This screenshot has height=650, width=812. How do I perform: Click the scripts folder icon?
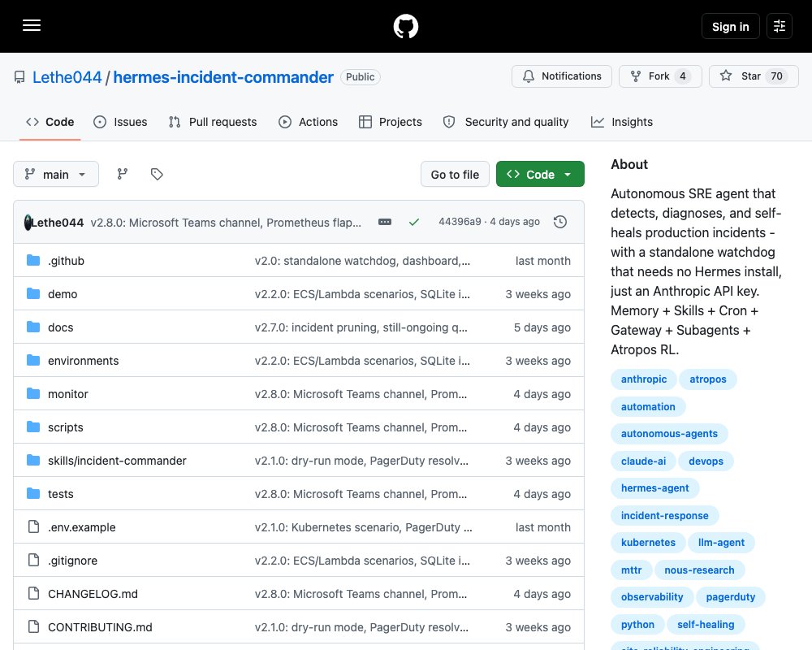click(x=33, y=427)
